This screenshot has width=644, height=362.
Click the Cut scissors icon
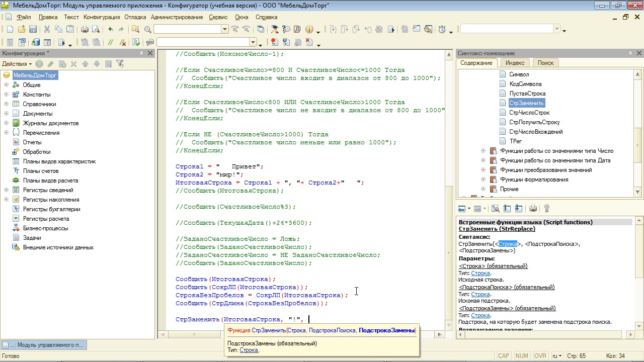tap(47, 29)
